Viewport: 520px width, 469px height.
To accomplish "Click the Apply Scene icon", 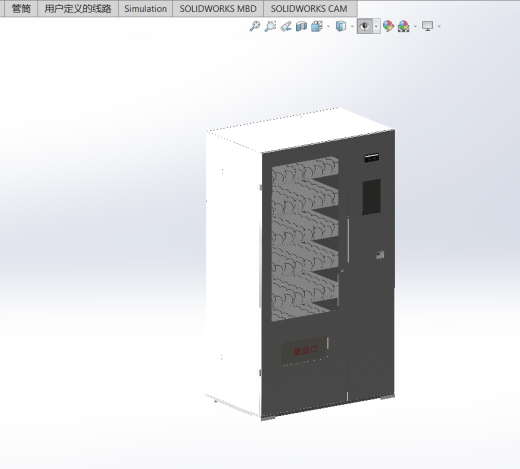I will [404, 26].
